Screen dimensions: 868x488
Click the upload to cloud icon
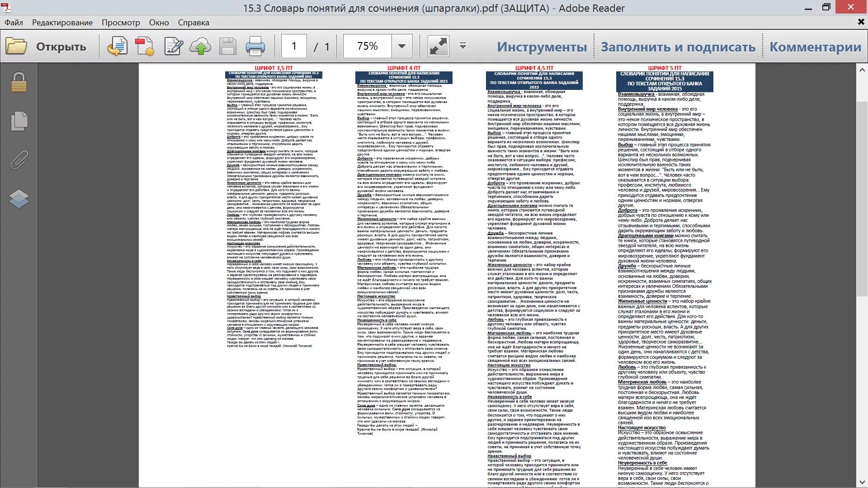pos(200,46)
